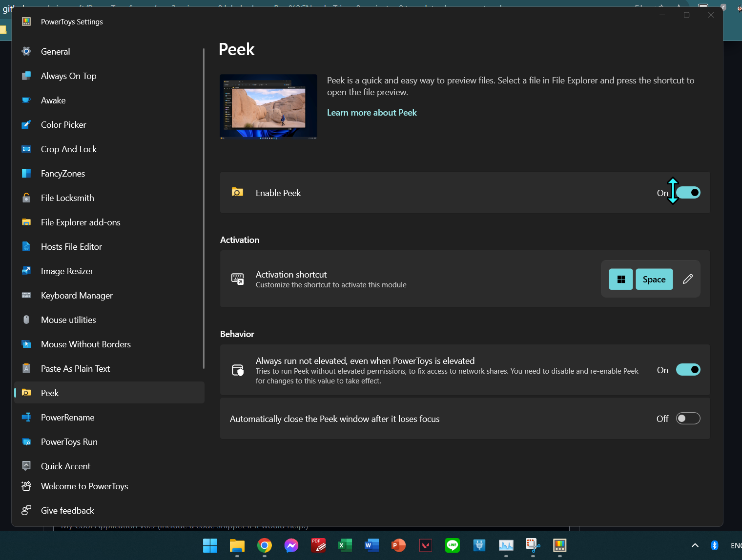Expand hidden icons in the system tray
Screen dimensions: 742x560
[695, 545]
